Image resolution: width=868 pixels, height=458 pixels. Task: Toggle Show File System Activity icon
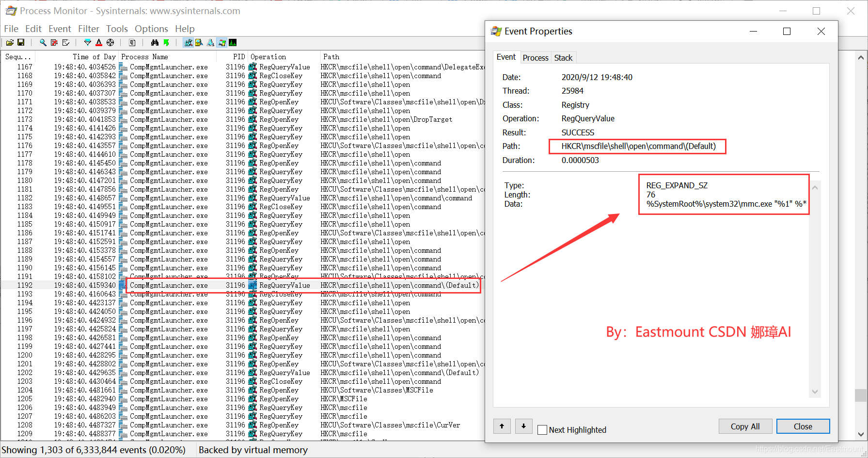pyautogui.click(x=199, y=43)
